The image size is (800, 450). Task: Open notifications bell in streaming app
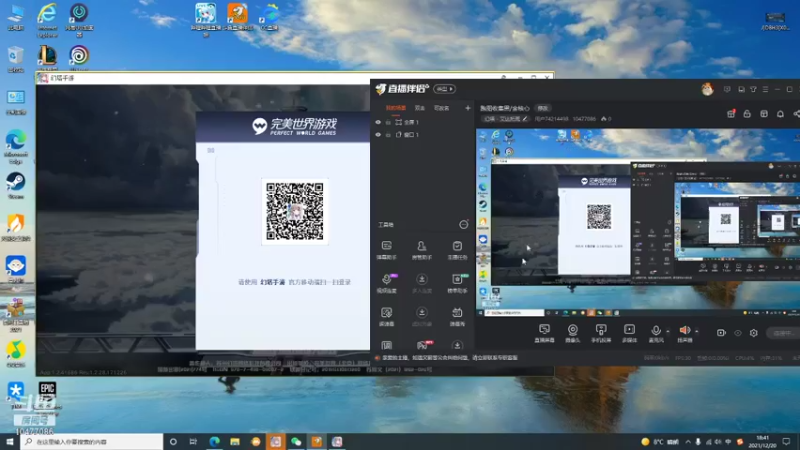pos(780,114)
